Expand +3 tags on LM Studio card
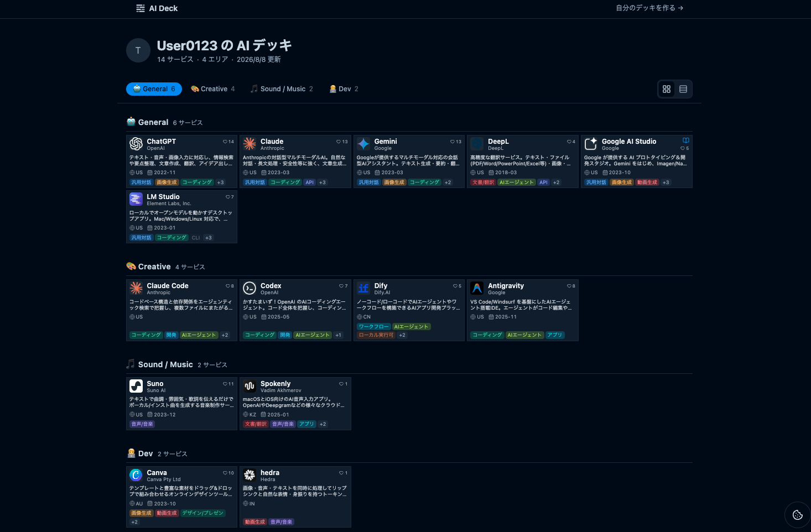Screen dimensions: 811x532 tap(209, 238)
